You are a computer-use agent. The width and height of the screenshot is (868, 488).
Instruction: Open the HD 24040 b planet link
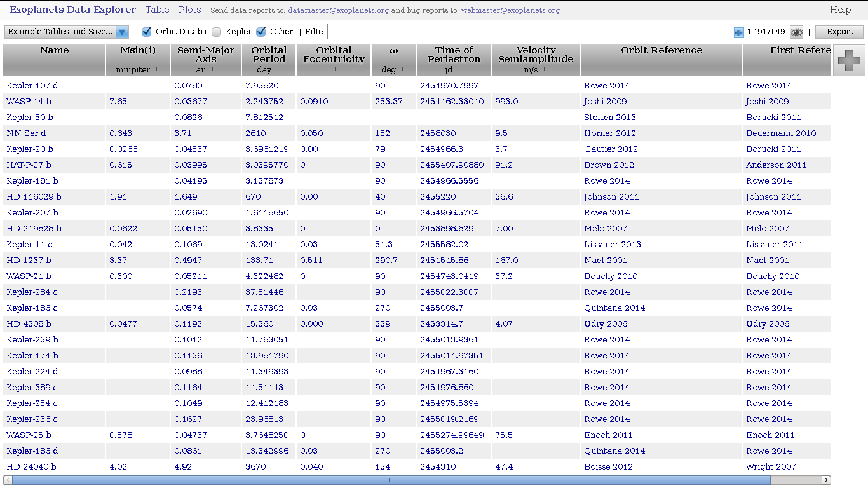31,466
